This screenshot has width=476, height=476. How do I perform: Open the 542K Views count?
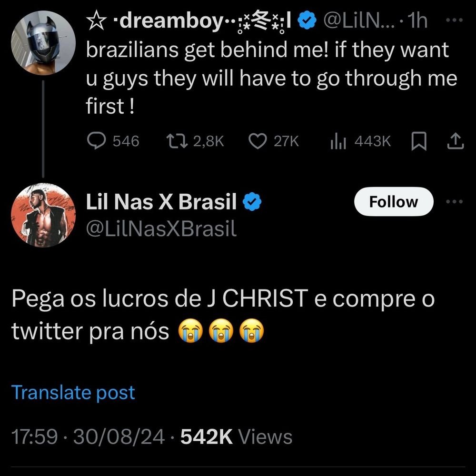236,437
